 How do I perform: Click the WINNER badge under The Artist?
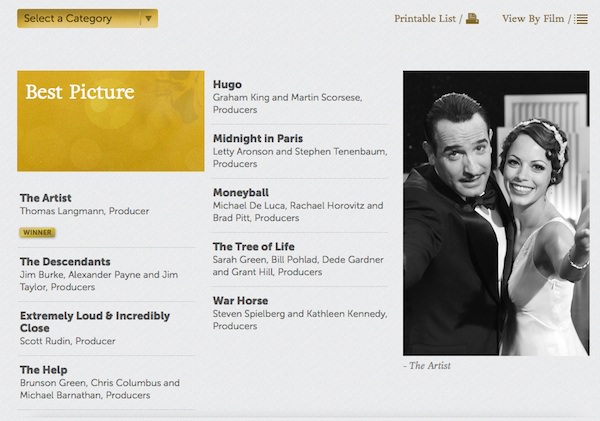pyautogui.click(x=37, y=232)
